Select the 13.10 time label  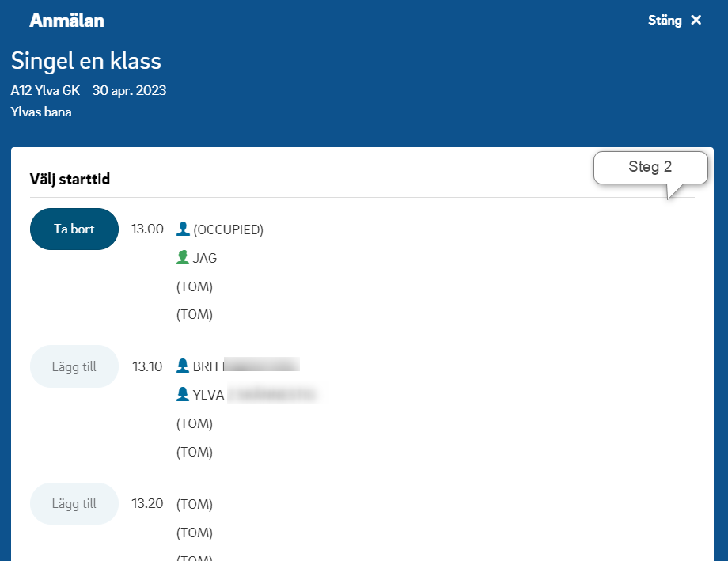click(x=147, y=366)
